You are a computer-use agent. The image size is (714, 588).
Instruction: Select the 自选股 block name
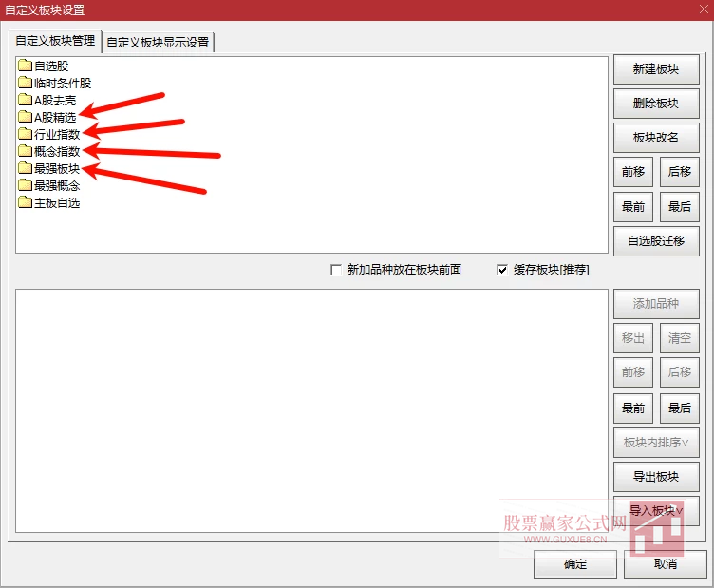(51, 66)
